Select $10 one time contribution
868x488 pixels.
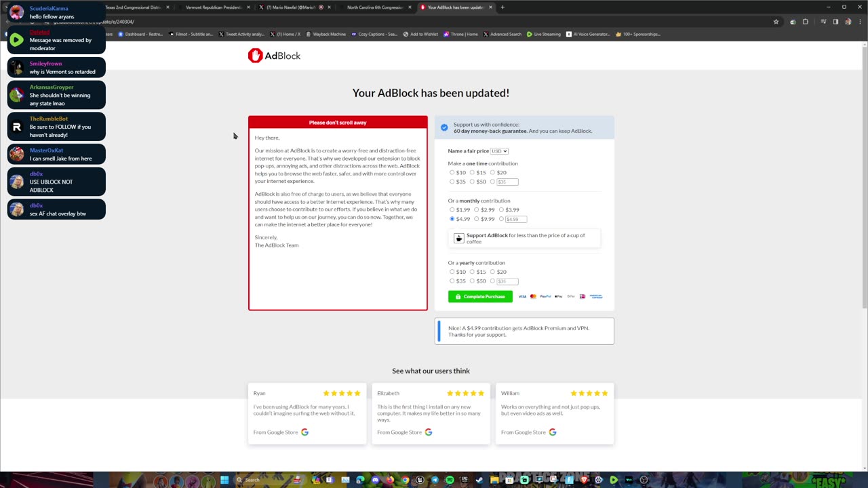(x=452, y=172)
